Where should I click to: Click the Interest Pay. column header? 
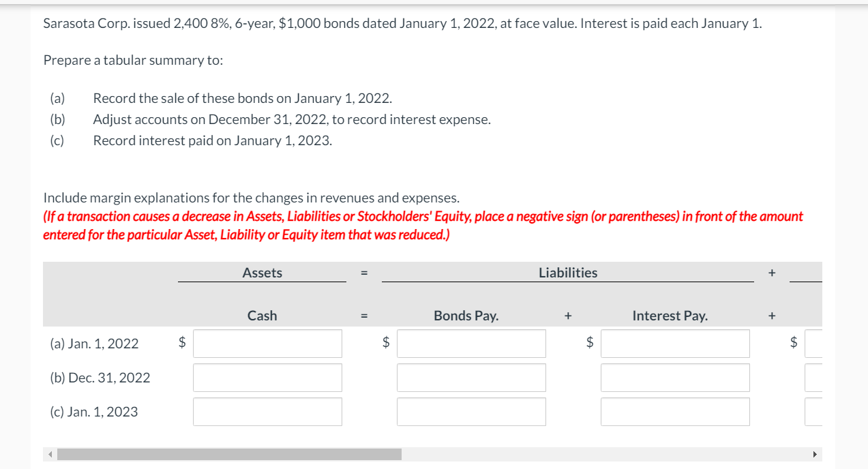pyautogui.click(x=670, y=316)
